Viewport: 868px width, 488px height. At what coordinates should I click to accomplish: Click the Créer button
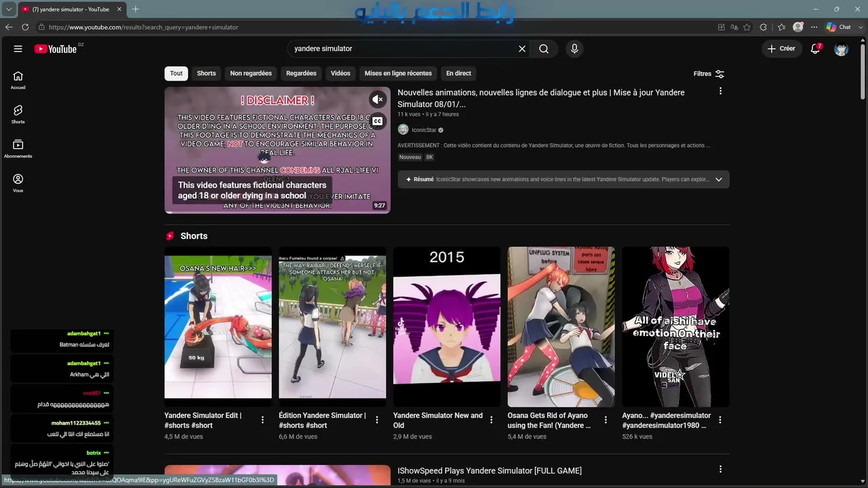(x=781, y=49)
